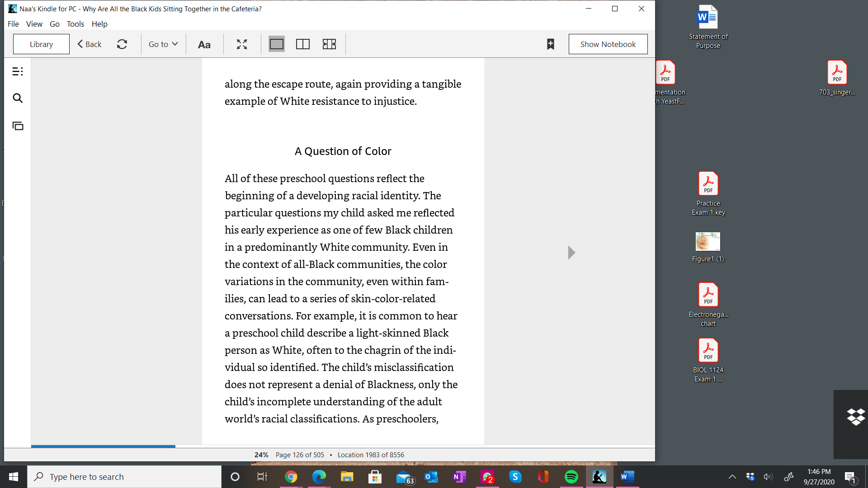Open the 703_singer PDF on desktop
Screen dimensions: 868x488
(837, 78)
